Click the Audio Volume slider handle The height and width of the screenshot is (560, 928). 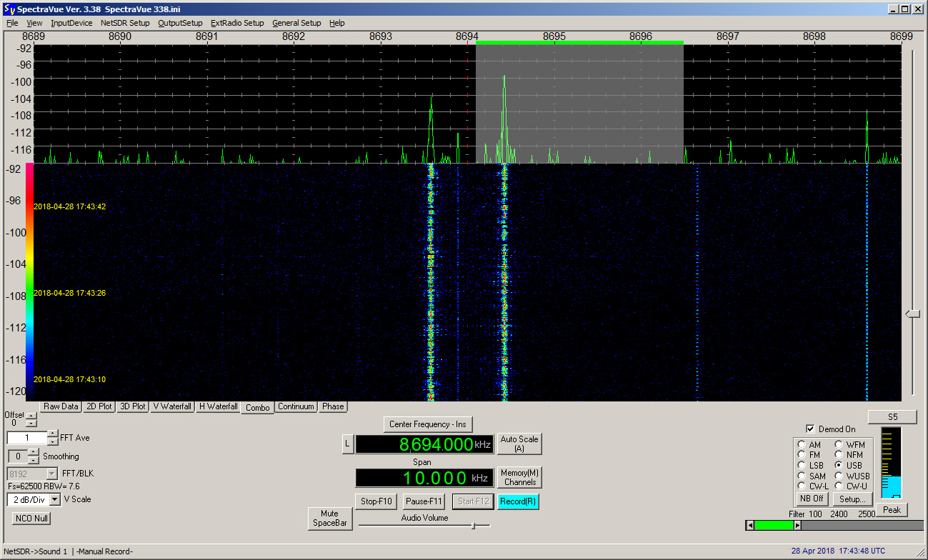click(x=473, y=526)
